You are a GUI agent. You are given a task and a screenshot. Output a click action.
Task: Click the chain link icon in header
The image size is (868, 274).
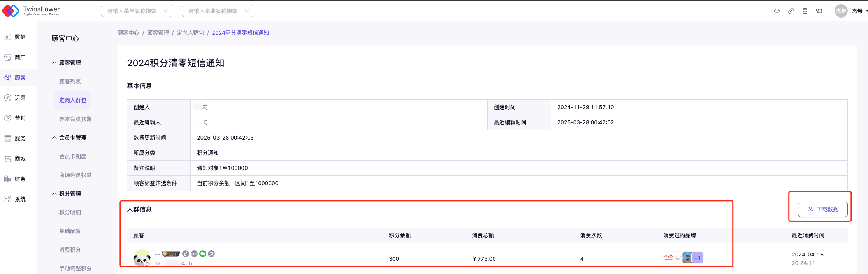[x=791, y=11]
